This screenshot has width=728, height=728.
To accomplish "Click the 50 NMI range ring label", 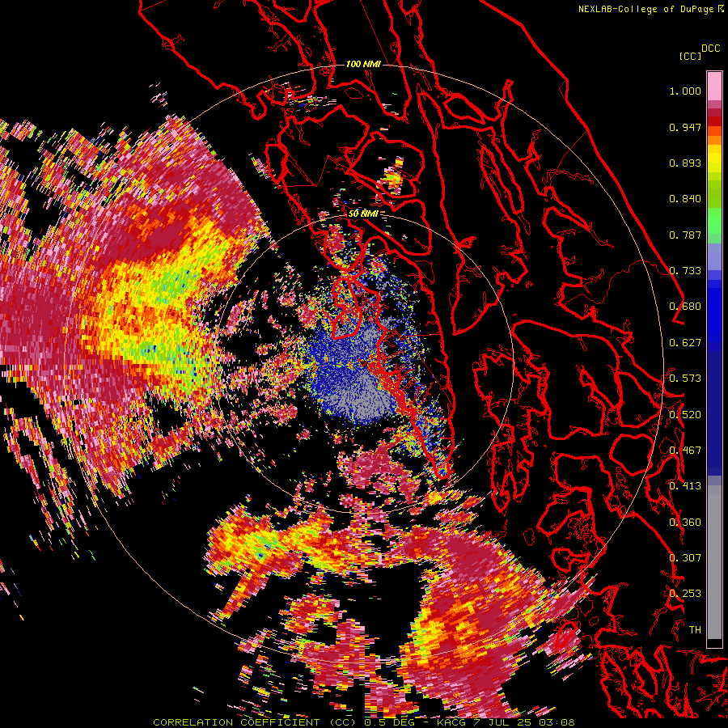I will (x=363, y=214).
